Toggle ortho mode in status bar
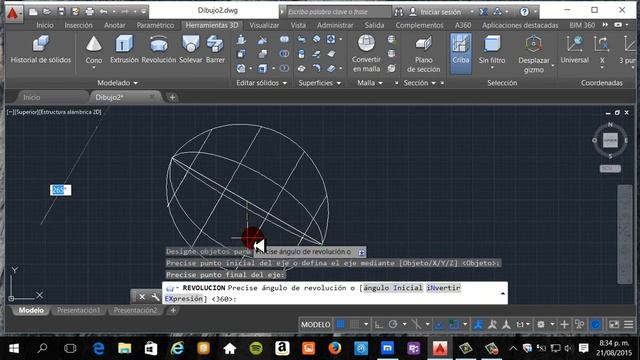 379,324
